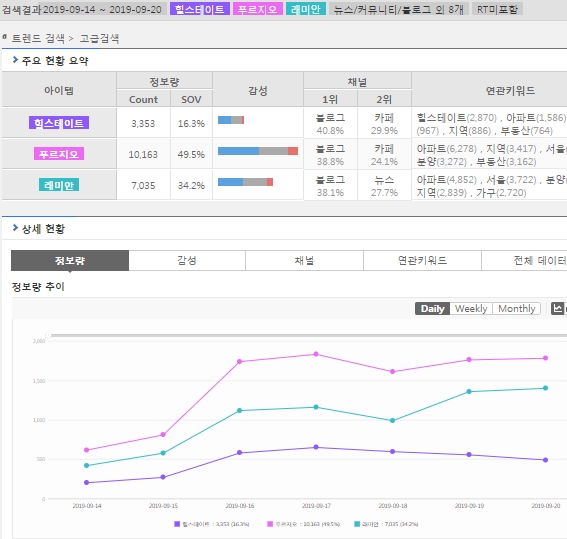Click the 래미안 data point on 2019-09-16
Viewport: 567px width, 539px height.
coord(239,410)
